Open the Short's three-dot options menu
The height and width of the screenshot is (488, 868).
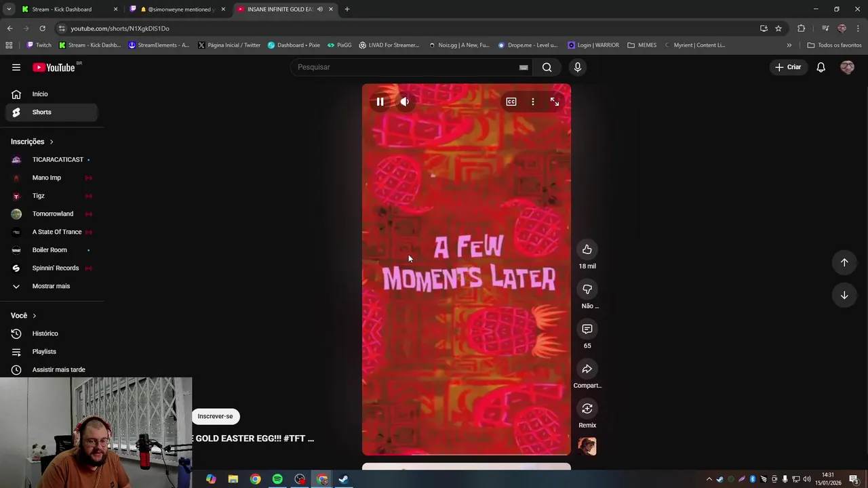pyautogui.click(x=533, y=102)
